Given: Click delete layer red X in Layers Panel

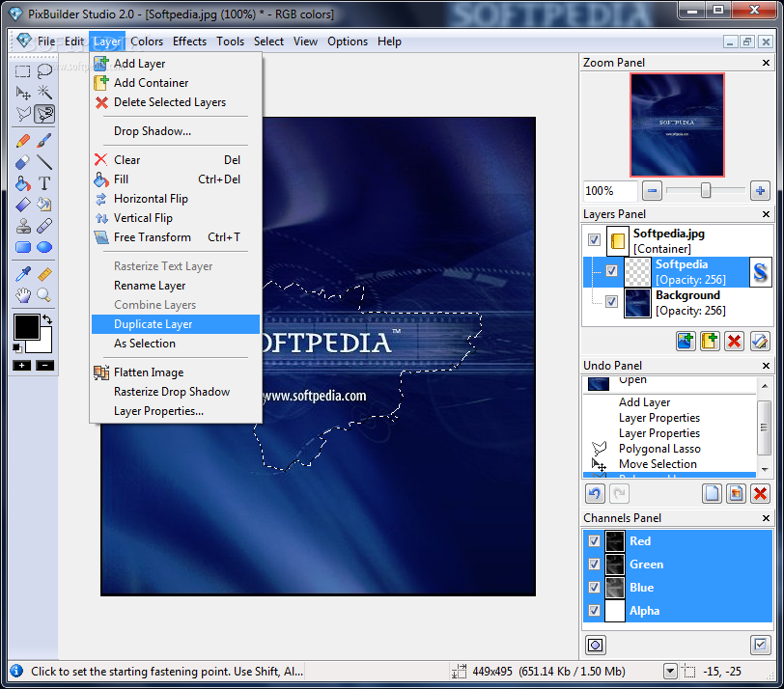Looking at the screenshot, I should (x=734, y=342).
